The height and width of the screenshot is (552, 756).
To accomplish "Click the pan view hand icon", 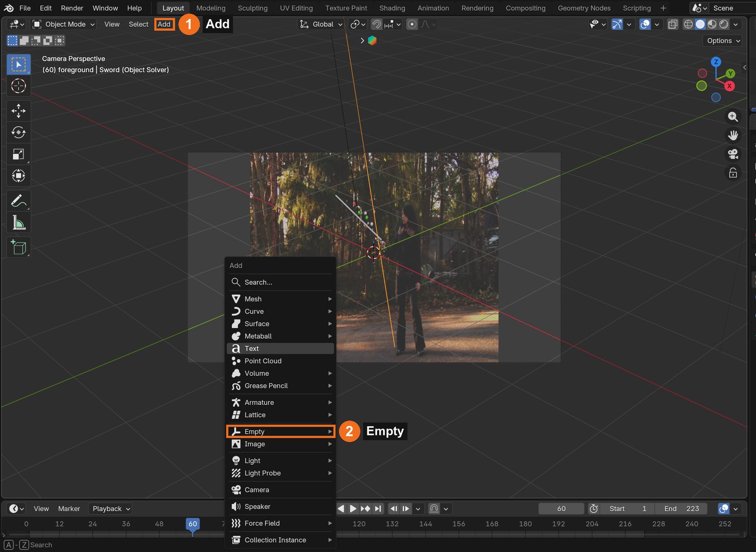I will pos(733,136).
